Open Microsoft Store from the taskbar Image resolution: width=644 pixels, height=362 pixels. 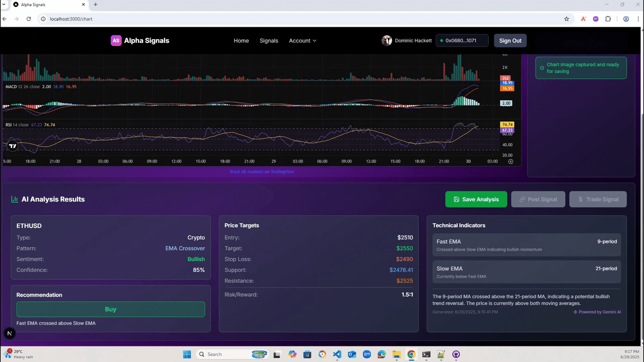tap(307, 354)
